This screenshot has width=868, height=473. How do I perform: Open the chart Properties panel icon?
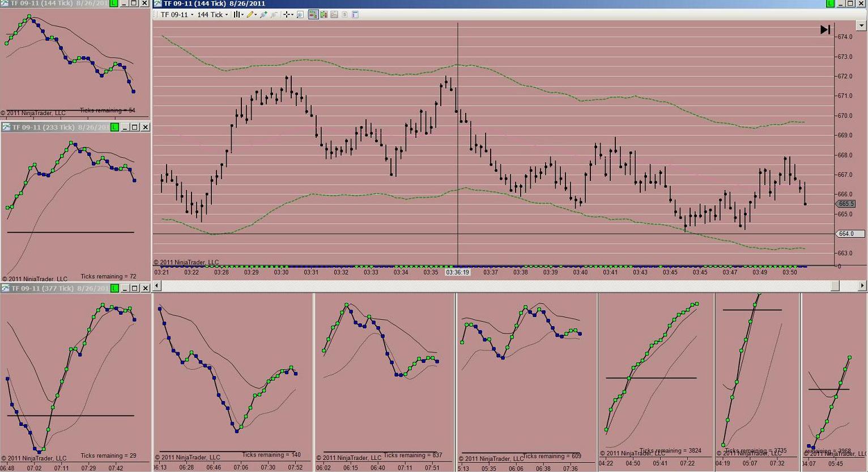(x=355, y=15)
